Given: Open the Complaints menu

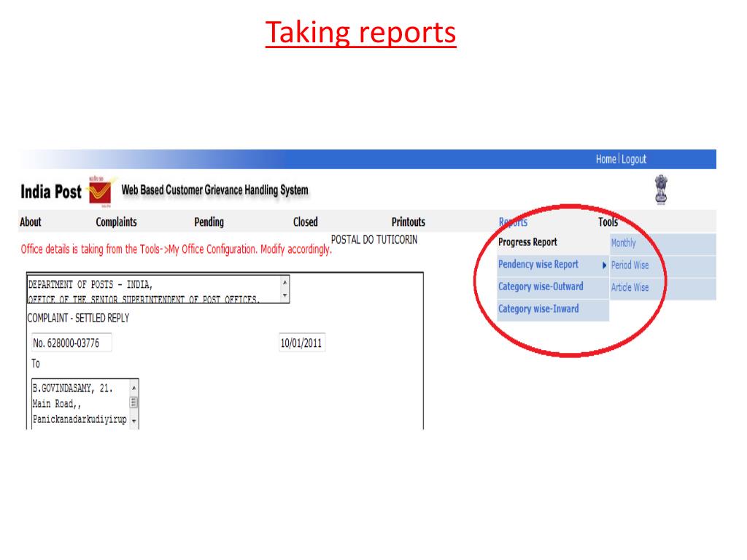Looking at the screenshot, I should click(116, 222).
